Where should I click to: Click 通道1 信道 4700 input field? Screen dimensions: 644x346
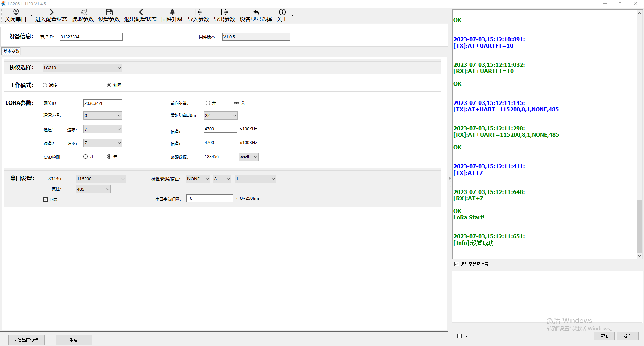220,129
